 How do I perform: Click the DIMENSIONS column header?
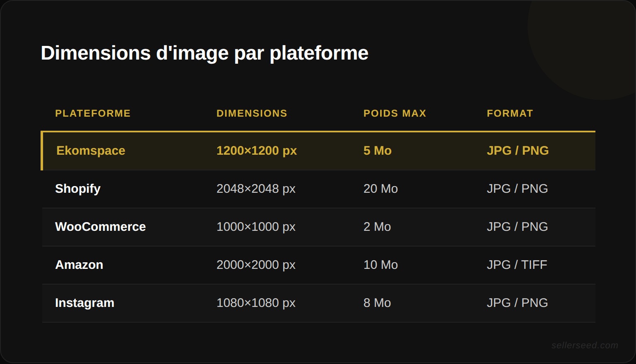tap(252, 113)
